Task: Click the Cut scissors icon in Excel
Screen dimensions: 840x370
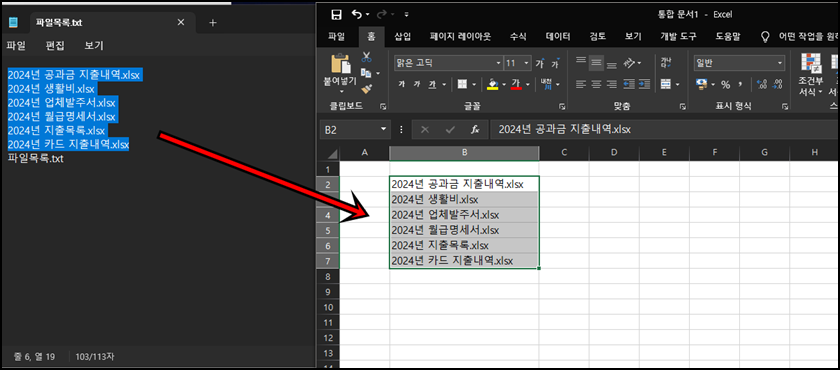Action: [367, 57]
